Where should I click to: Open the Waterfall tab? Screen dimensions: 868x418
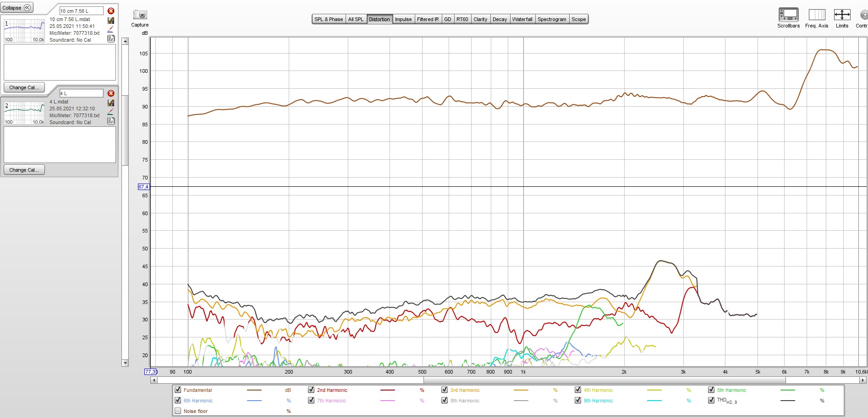(522, 19)
